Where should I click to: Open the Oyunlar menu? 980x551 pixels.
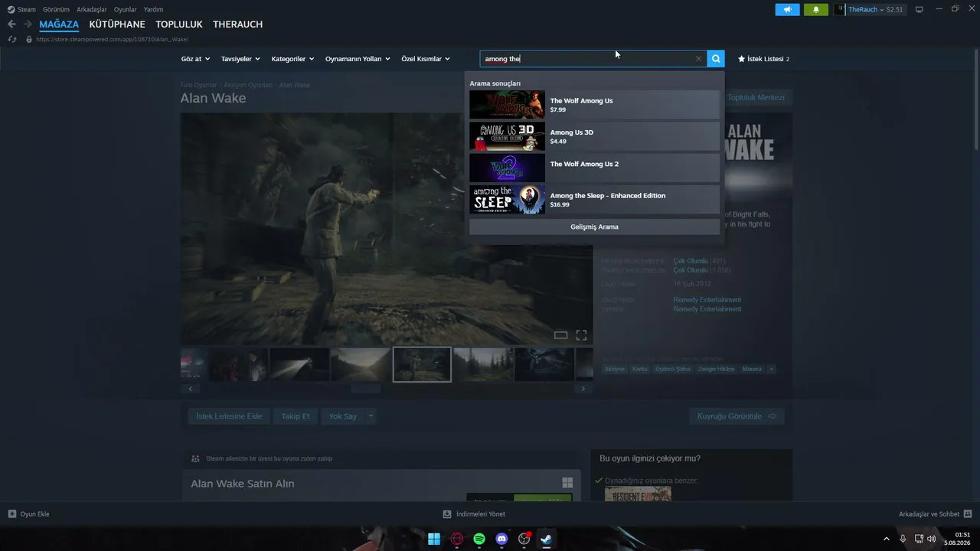[125, 9]
